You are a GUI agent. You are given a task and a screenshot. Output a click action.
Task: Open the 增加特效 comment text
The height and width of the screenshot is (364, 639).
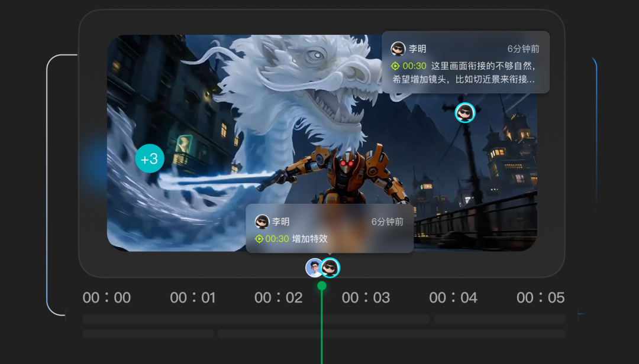310,239
